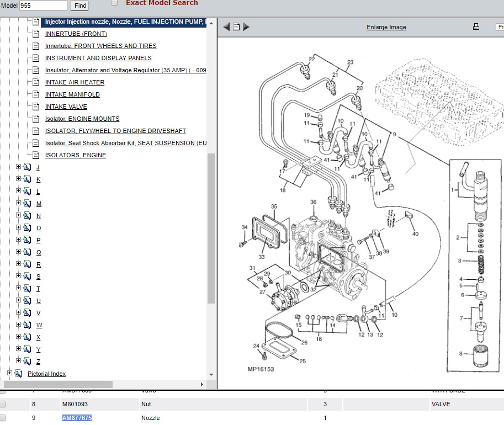Click the Model input field
The height and width of the screenshot is (425, 504).
click(43, 6)
